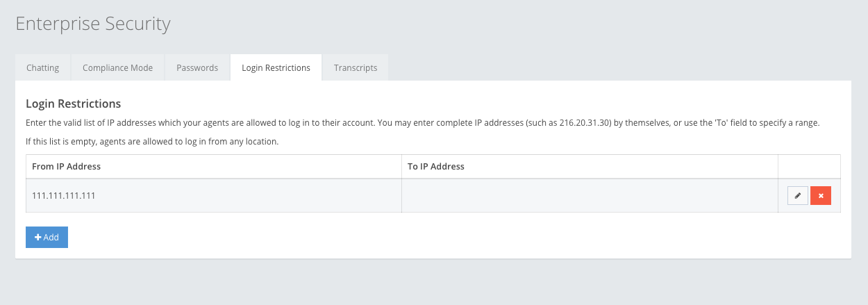Show the Transcripts tab
This screenshot has height=305, width=868.
(356, 68)
